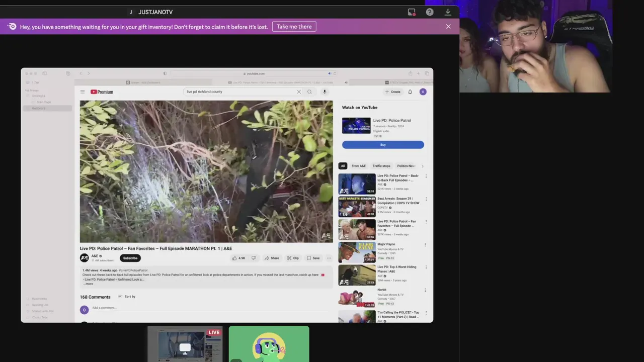Screen dimensions: 644x362
Task: Open options for Top 6 Worst Hiding Places video
Action: [426, 267]
